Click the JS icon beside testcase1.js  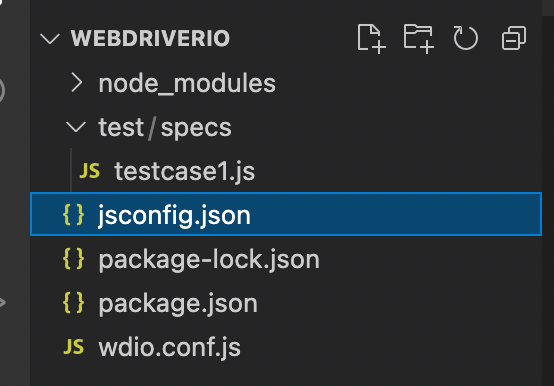click(x=90, y=171)
